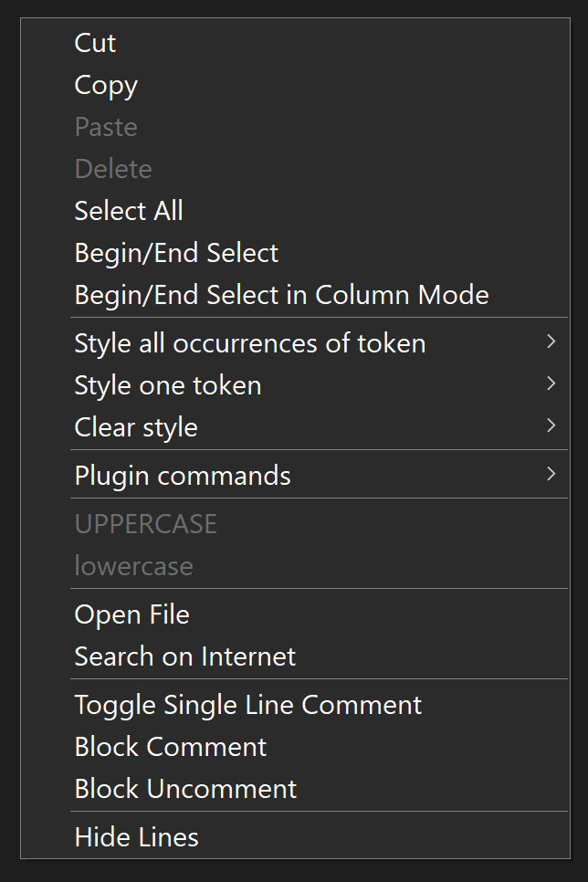Expand the Style one token submenu arrow
The image size is (588, 882).
[551, 384]
